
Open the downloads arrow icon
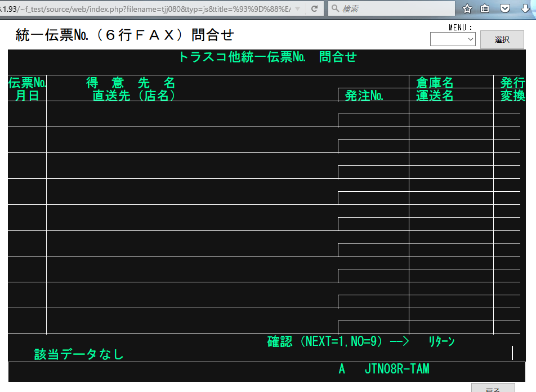tap(525, 8)
